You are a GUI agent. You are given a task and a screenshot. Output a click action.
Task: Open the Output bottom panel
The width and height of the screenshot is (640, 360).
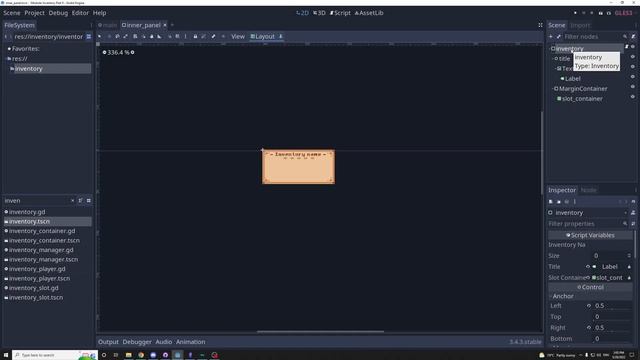[x=108, y=342]
